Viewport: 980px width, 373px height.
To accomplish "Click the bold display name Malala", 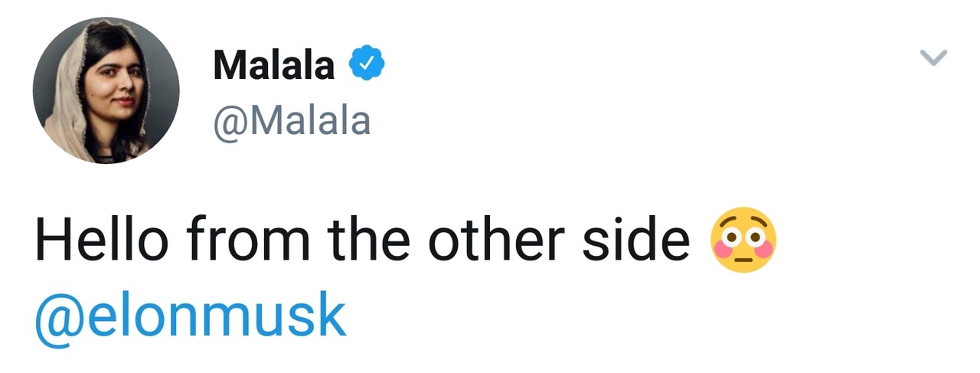I will (x=274, y=66).
